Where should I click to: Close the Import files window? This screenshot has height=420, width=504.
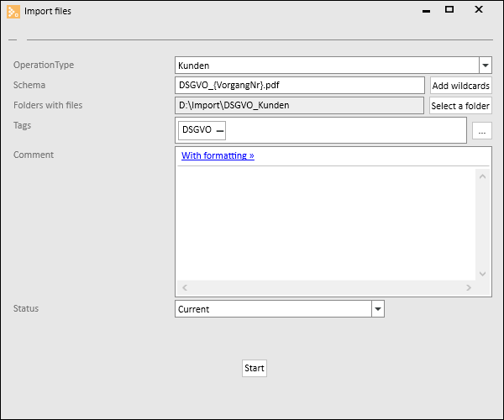[x=479, y=9]
